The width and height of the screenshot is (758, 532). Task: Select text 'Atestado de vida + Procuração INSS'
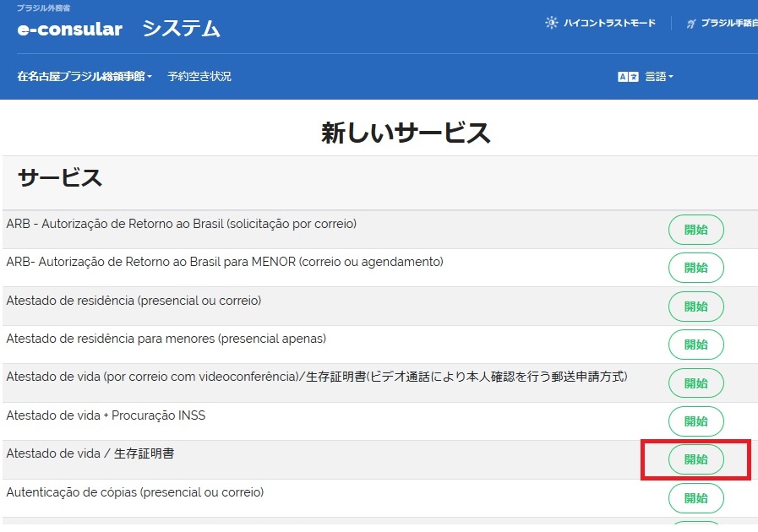pos(106,415)
